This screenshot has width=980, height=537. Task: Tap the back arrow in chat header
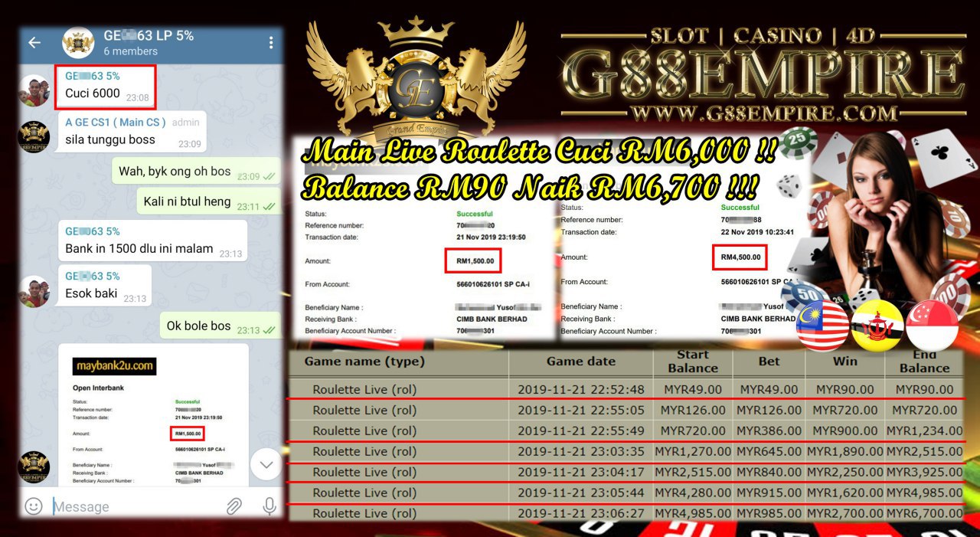click(34, 43)
